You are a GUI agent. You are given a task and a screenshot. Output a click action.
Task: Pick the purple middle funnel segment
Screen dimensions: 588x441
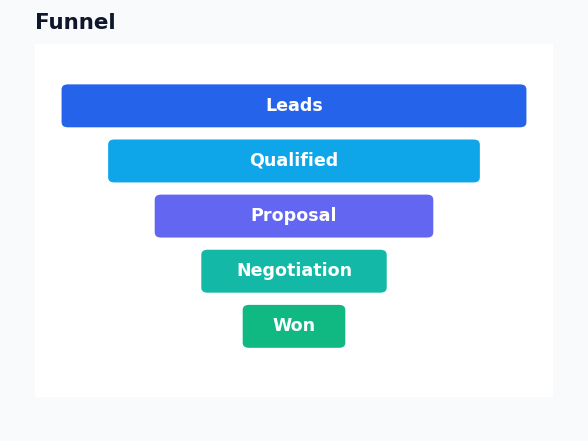coord(294,216)
